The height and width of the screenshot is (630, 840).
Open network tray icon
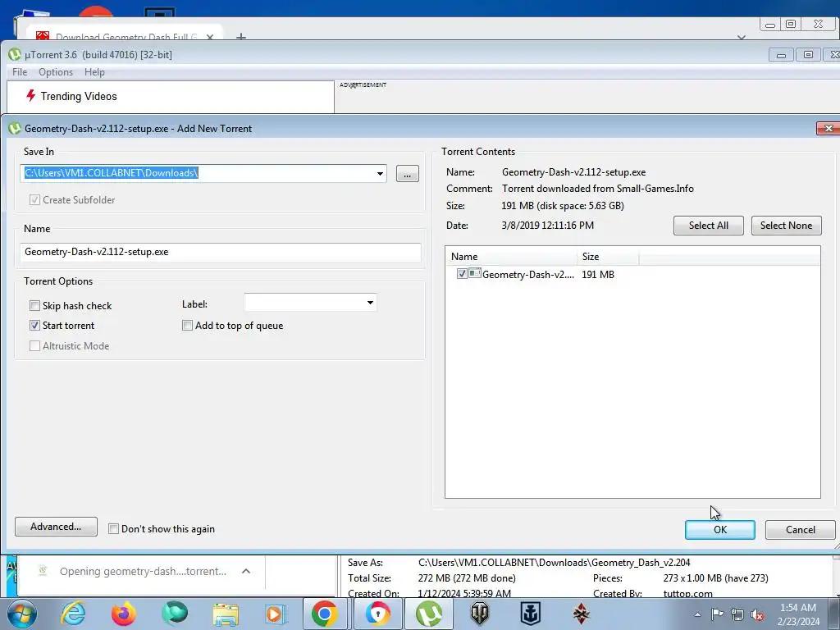click(x=737, y=614)
